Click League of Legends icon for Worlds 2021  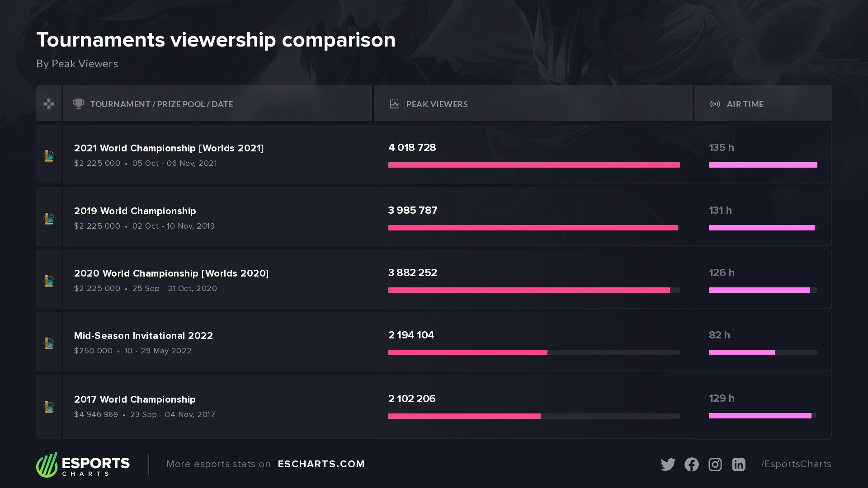click(x=49, y=156)
